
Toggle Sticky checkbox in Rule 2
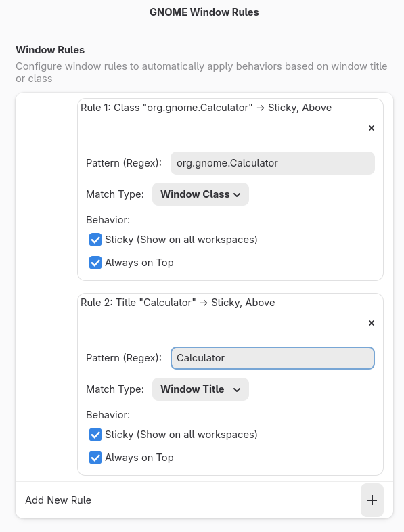[95, 435]
